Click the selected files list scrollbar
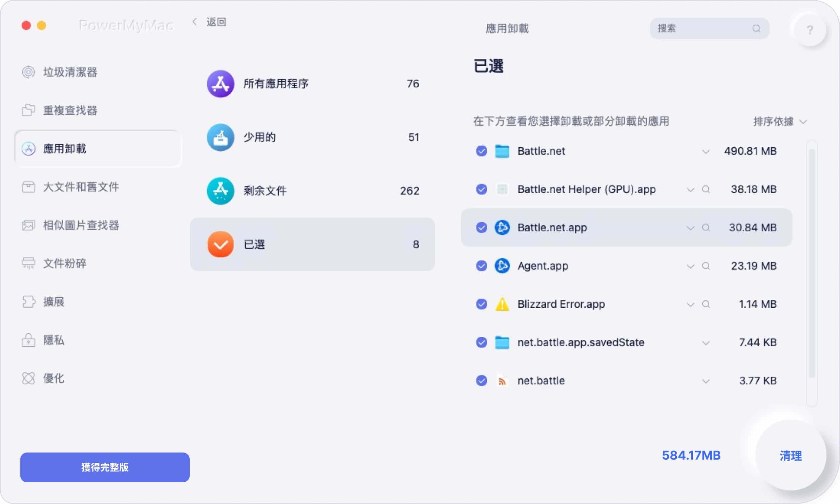The image size is (840, 504). click(812, 263)
